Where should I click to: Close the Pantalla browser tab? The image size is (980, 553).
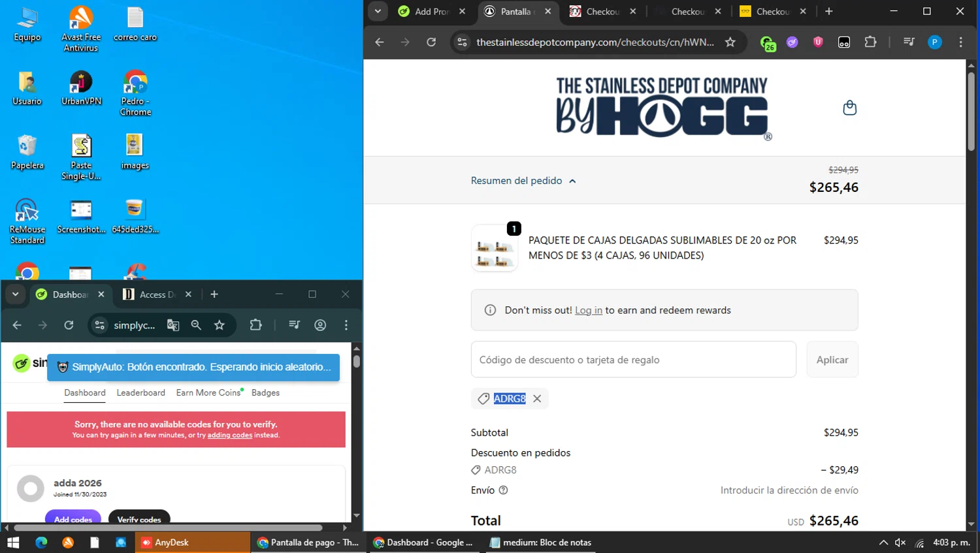[547, 11]
